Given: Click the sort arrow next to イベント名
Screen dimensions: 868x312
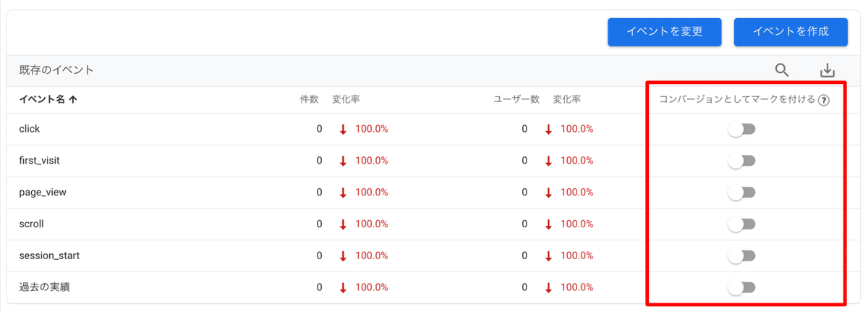Looking at the screenshot, I should click(73, 100).
